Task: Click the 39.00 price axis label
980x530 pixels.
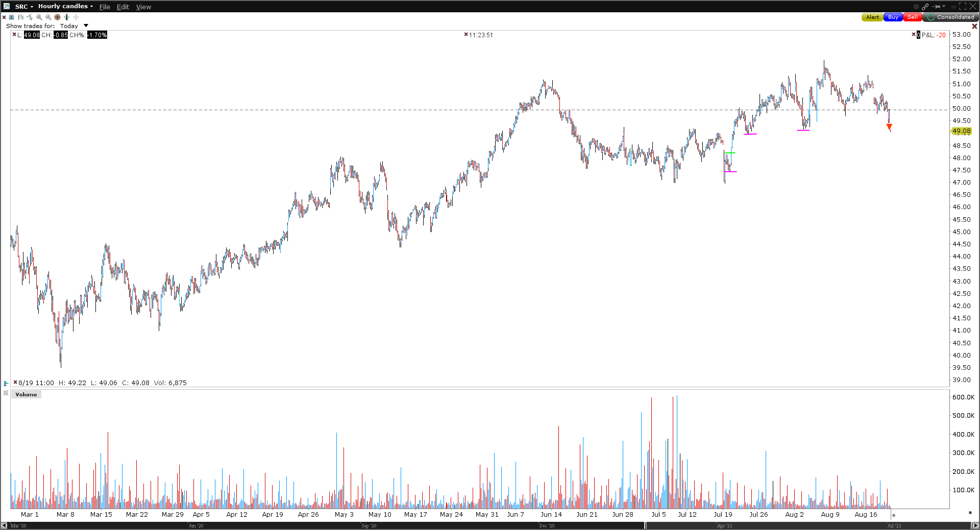Action: (962, 380)
